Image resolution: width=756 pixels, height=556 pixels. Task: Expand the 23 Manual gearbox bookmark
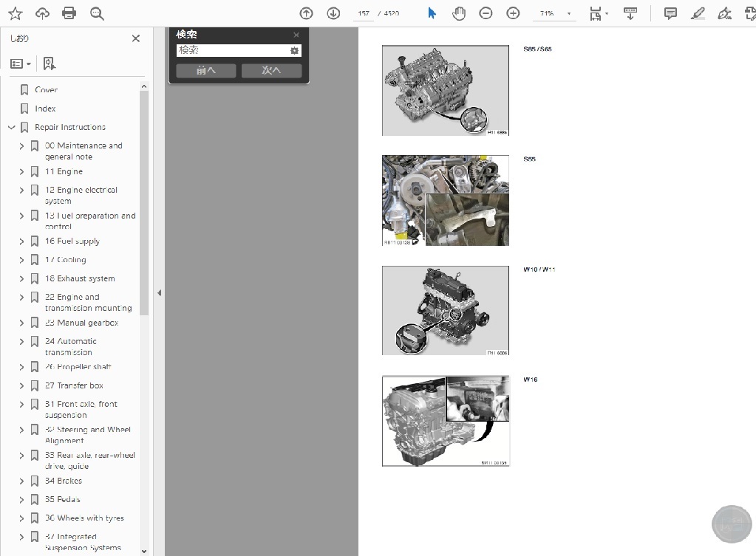click(21, 323)
